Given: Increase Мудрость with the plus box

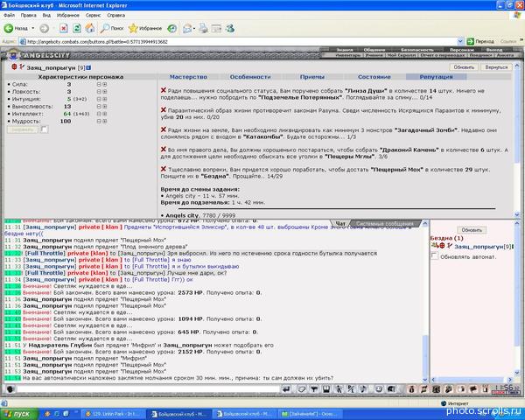Looking at the screenshot, I should tap(105, 122).
